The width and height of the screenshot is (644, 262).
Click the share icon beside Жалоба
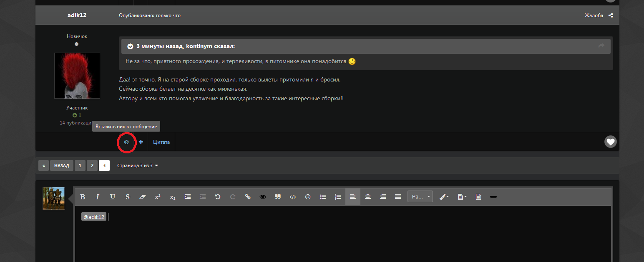pos(611,15)
